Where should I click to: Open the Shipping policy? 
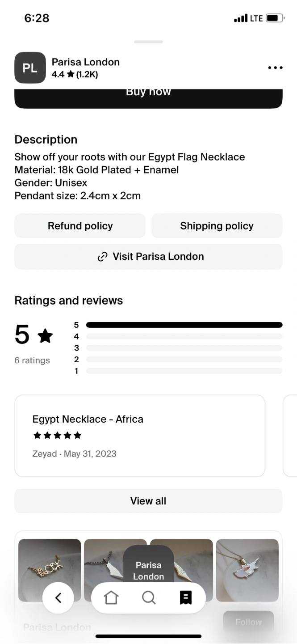click(217, 226)
